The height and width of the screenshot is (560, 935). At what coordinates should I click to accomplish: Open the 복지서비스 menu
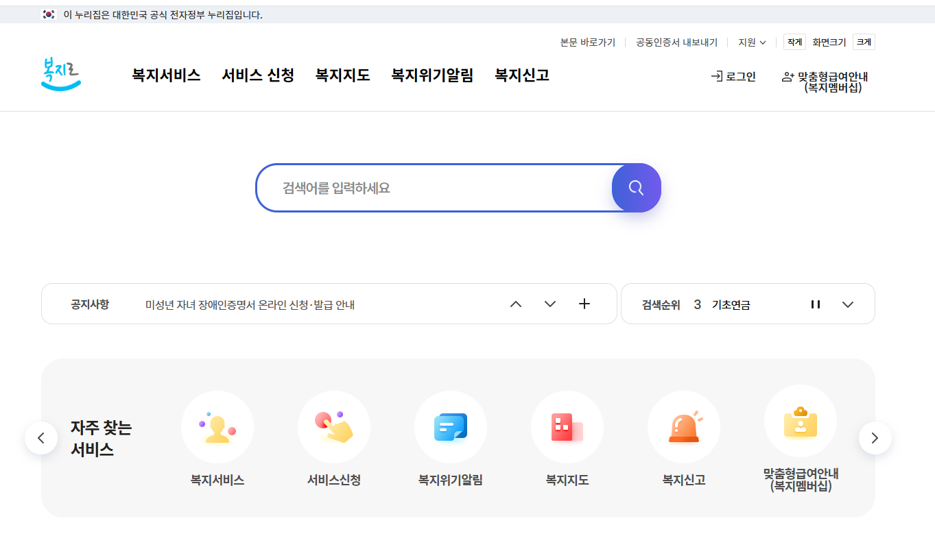166,75
